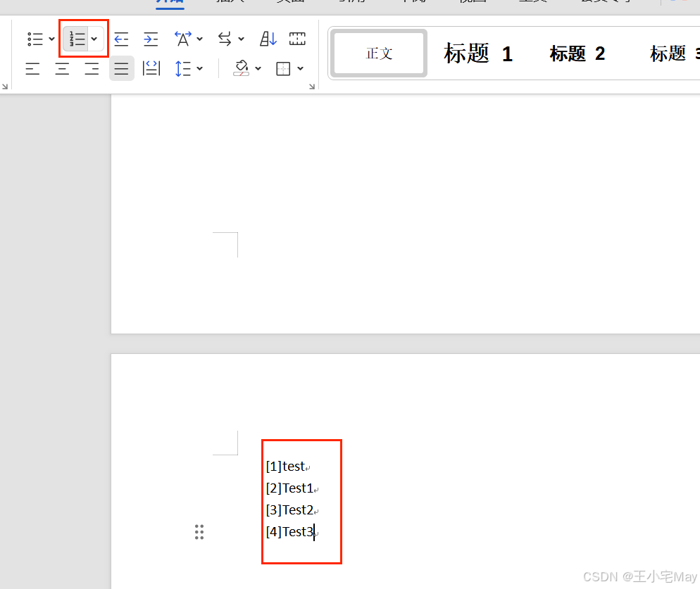Open bullet list style dropdown

pos(51,39)
